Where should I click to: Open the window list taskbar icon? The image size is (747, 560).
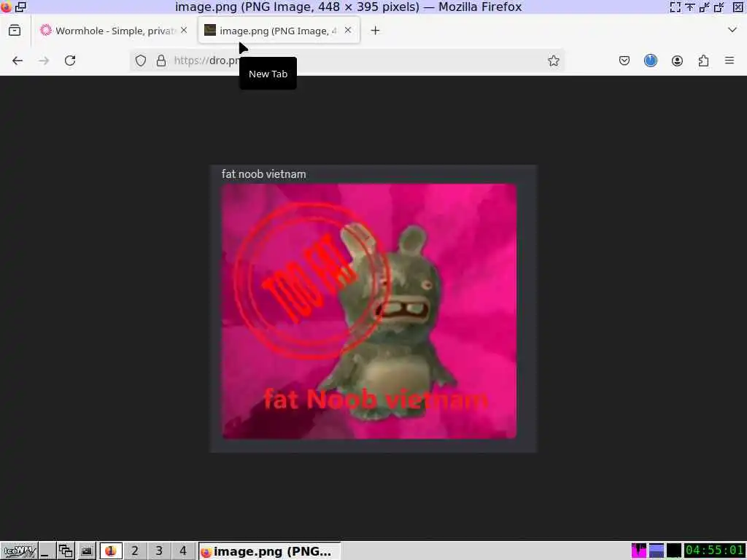(66, 551)
